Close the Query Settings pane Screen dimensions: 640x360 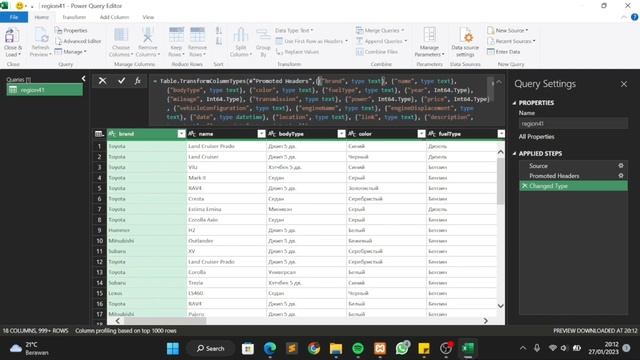(x=624, y=84)
